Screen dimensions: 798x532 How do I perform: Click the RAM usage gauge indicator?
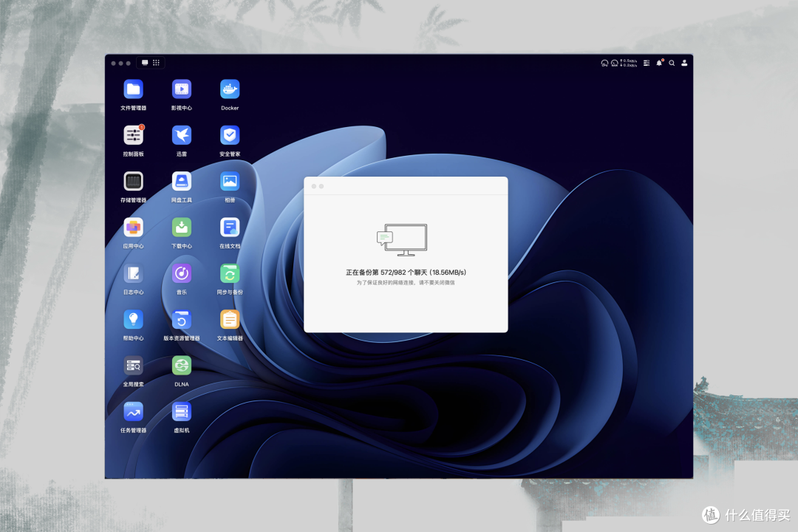615,63
